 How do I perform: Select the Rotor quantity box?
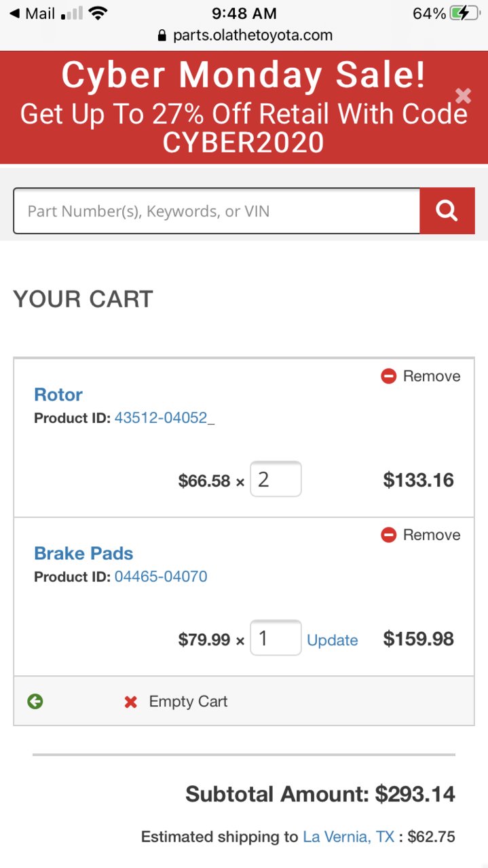click(x=276, y=479)
